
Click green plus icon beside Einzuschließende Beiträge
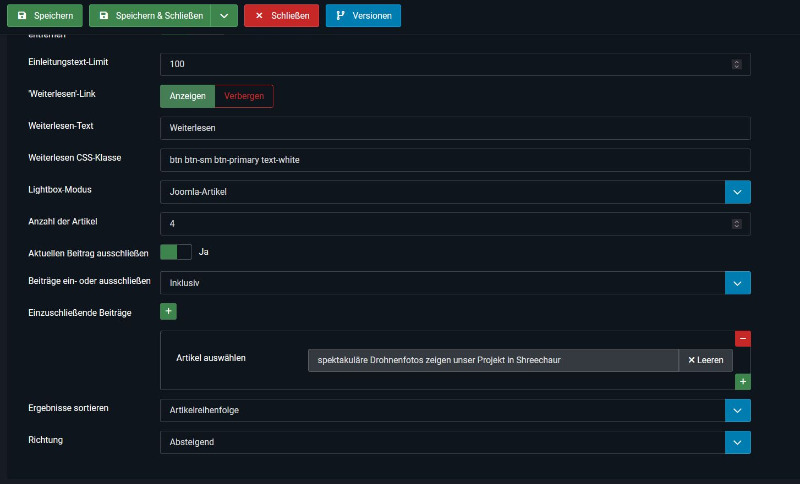(169, 312)
